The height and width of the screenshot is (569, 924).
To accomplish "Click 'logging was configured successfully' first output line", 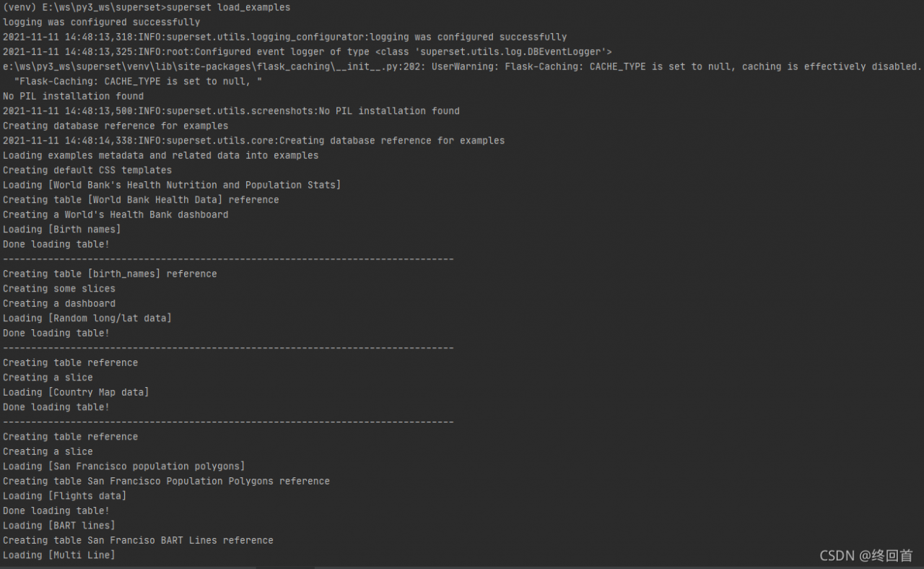I will click(x=101, y=22).
